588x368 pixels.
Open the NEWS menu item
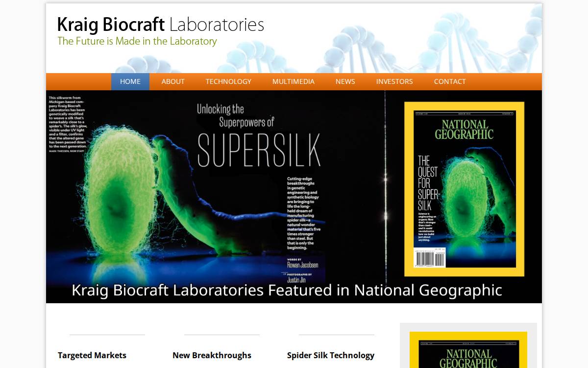pyautogui.click(x=345, y=81)
